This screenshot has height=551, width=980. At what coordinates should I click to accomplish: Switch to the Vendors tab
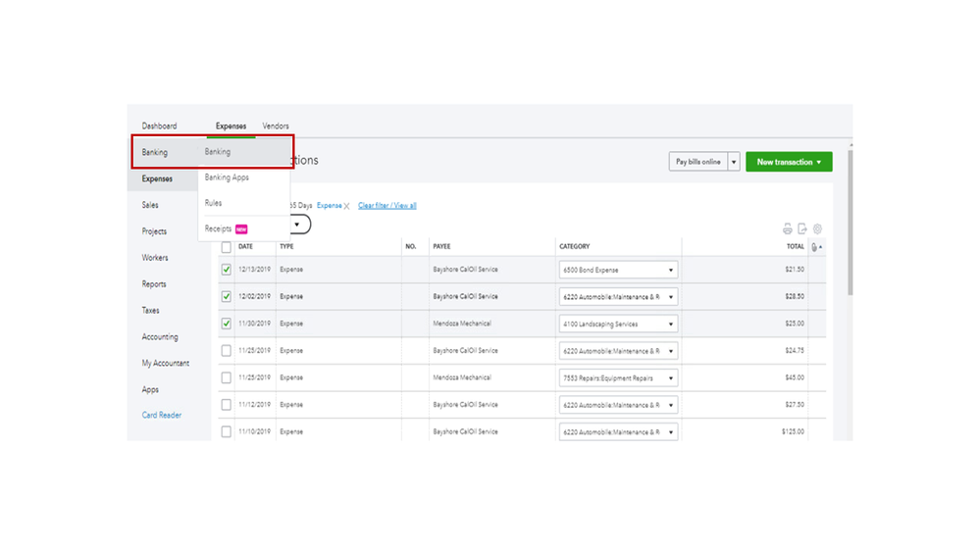click(x=276, y=126)
